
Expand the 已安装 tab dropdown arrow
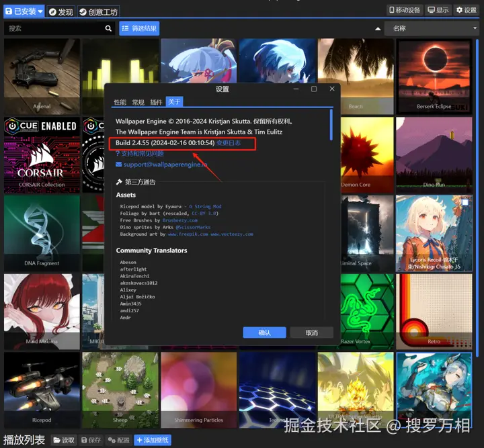40,11
